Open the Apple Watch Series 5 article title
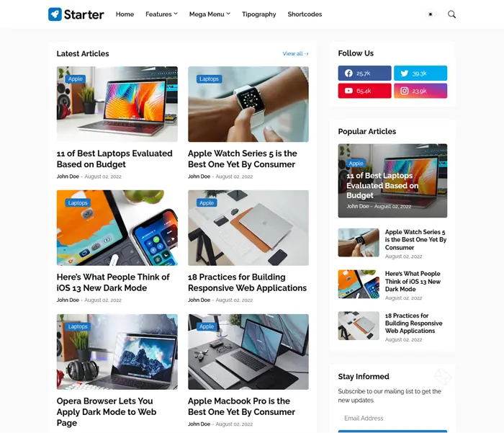Viewport: 504px width, 433px height. 243,159
